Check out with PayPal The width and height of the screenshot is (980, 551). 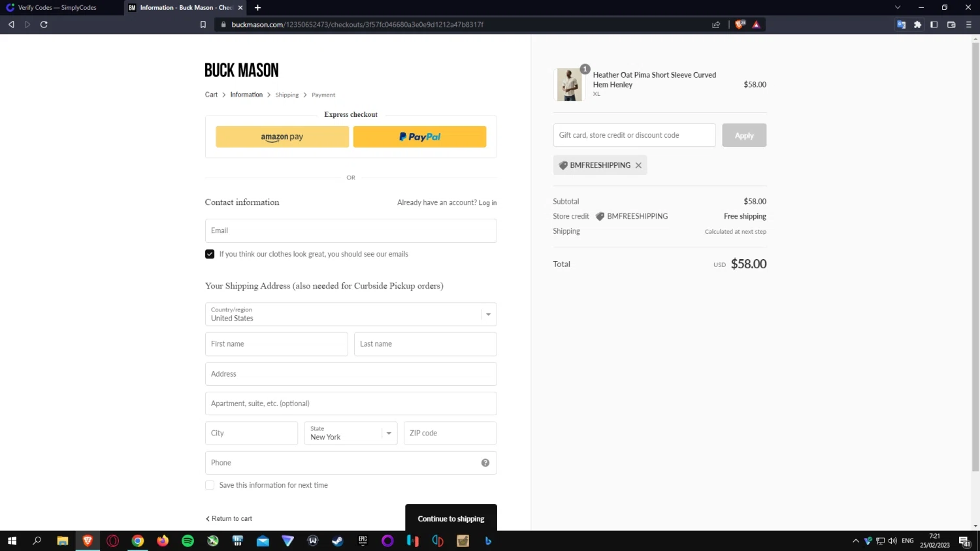419,136
